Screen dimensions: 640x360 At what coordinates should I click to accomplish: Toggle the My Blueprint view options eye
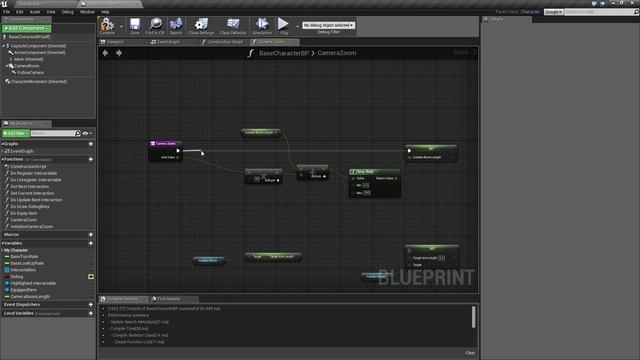[x=85, y=133]
